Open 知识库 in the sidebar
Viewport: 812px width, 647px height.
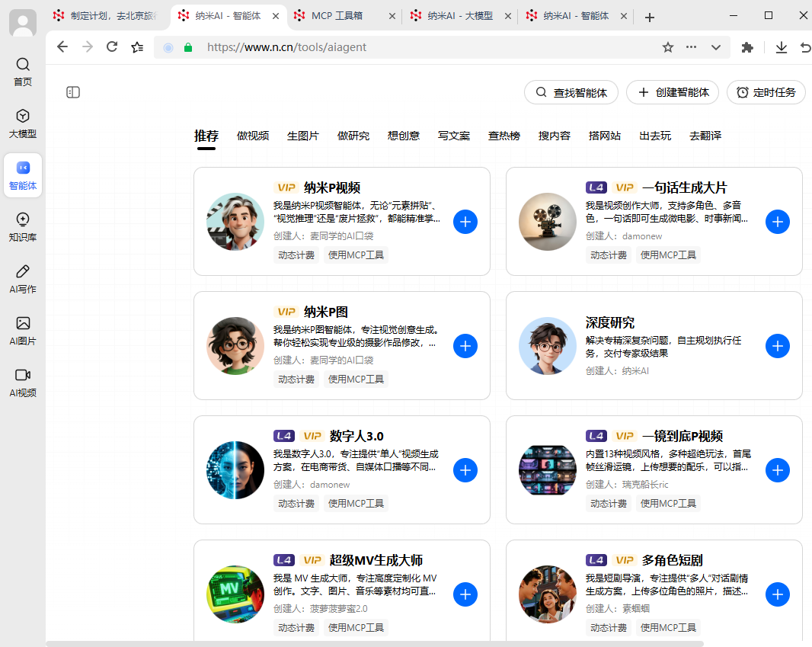[x=23, y=227]
